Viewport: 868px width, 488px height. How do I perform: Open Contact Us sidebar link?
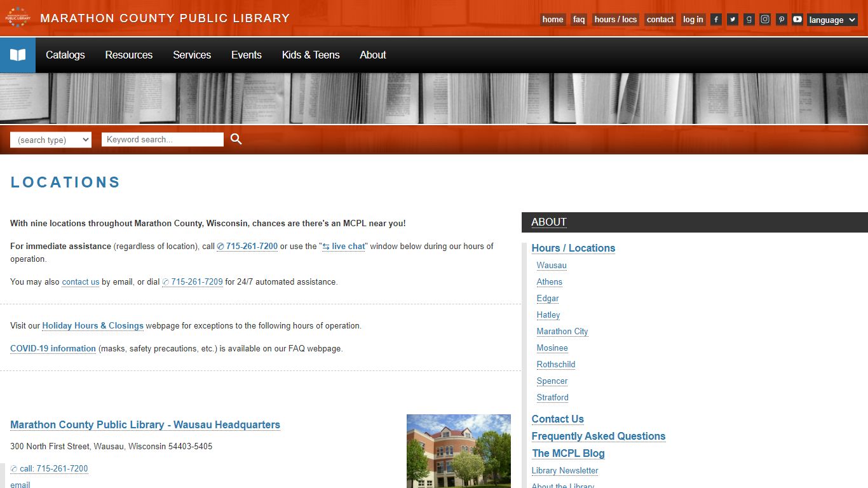[x=558, y=419]
